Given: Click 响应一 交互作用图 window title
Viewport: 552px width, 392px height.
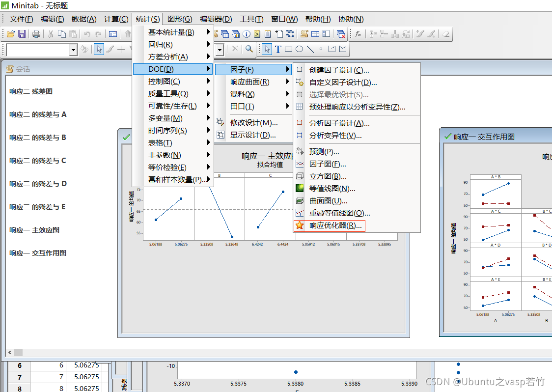Looking at the screenshot, I should pos(484,137).
